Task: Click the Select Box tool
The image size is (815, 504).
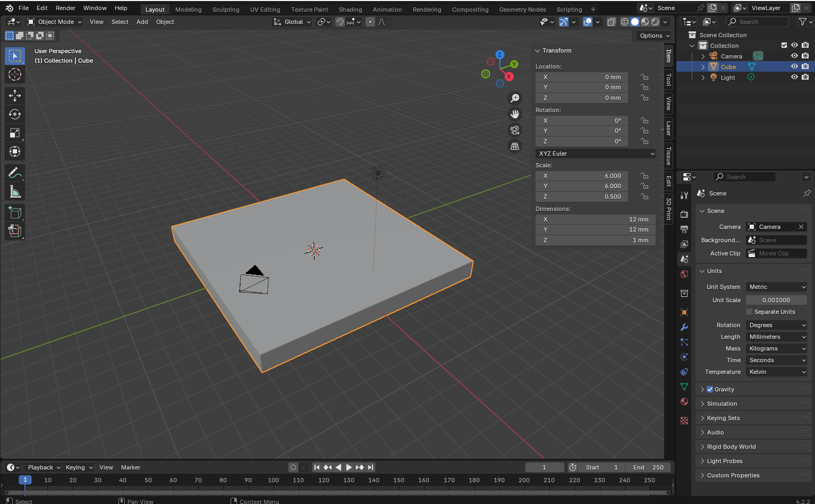Action: coord(15,56)
